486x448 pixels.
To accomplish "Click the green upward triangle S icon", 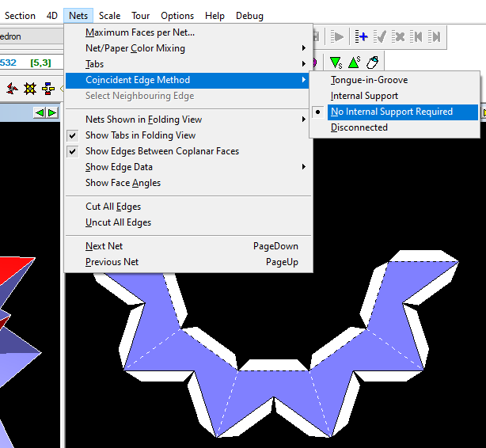I will coord(355,63).
